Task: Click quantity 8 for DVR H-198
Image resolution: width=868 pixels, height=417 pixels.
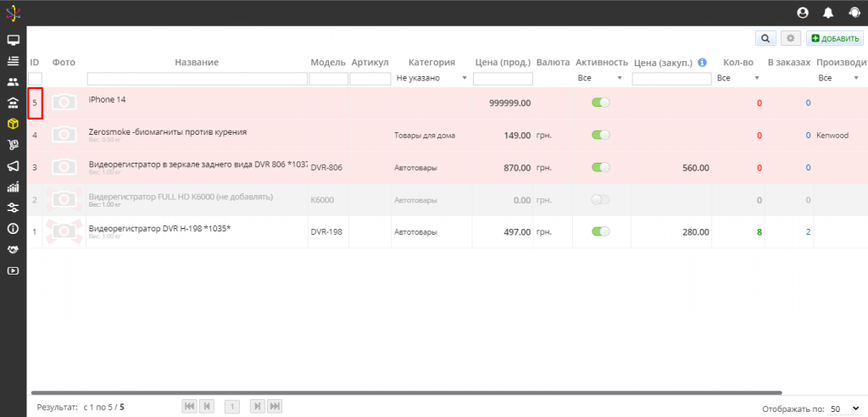Action: (759, 232)
